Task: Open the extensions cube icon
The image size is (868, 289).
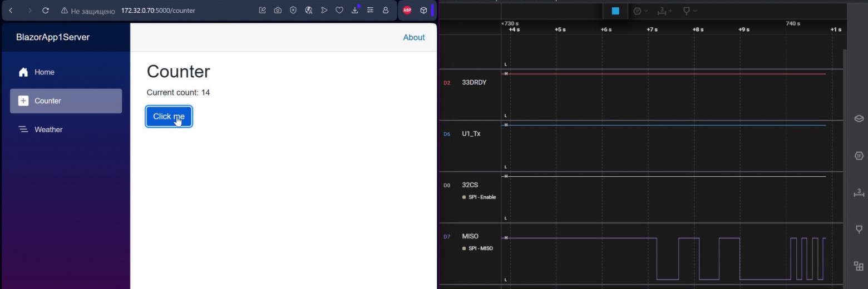Action: pos(423,11)
